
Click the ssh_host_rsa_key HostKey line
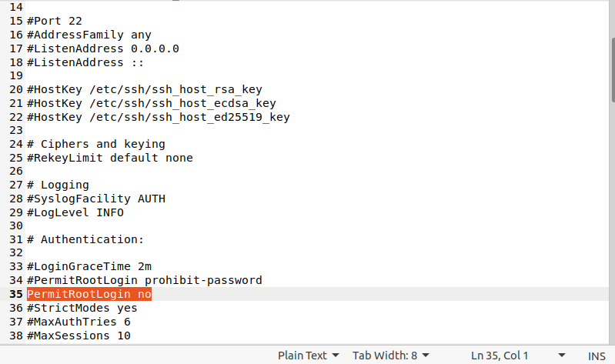click(x=144, y=89)
